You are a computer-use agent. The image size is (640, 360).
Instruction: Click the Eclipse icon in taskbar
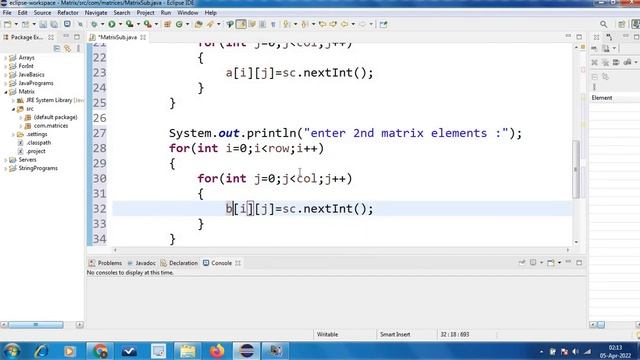[247, 351]
